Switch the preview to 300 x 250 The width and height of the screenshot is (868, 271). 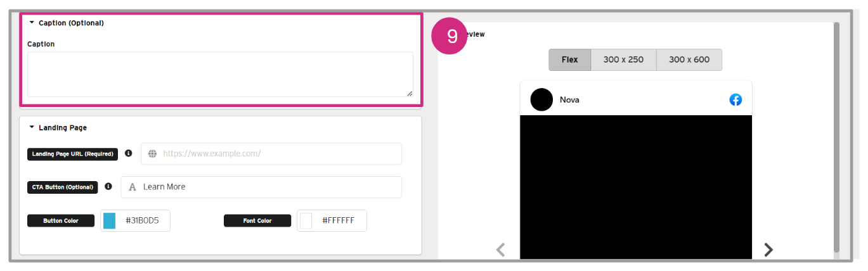click(x=623, y=60)
